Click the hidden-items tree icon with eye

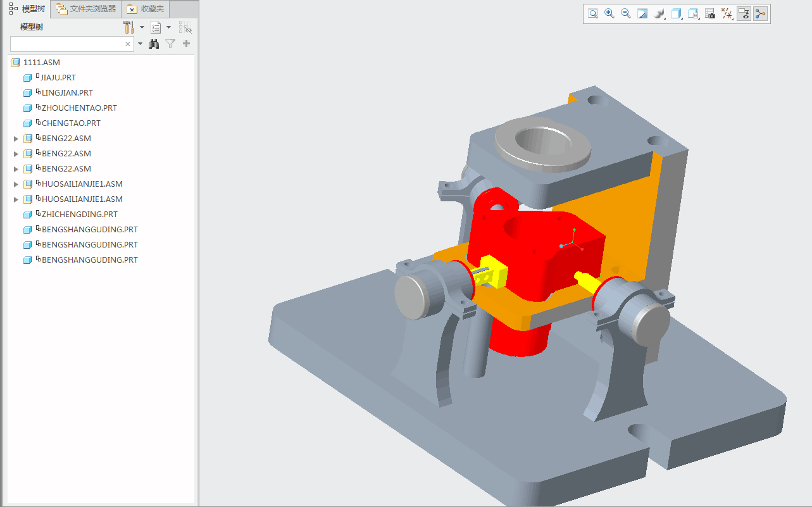click(x=185, y=27)
